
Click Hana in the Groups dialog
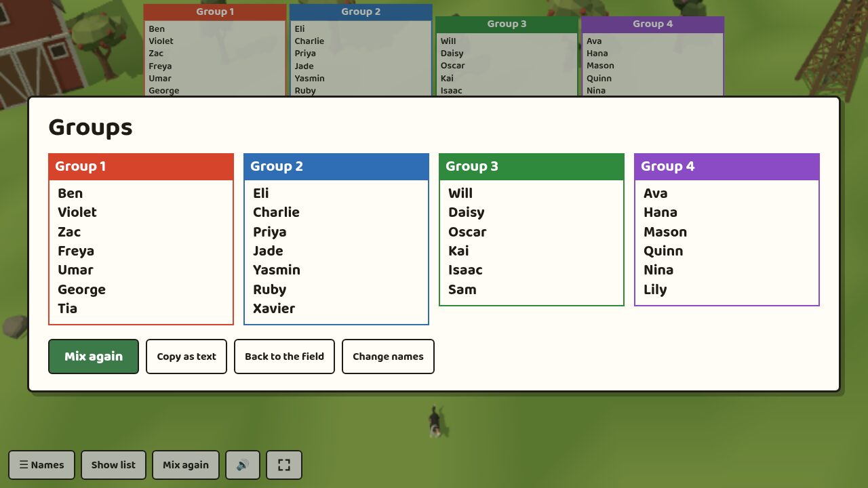(660, 212)
